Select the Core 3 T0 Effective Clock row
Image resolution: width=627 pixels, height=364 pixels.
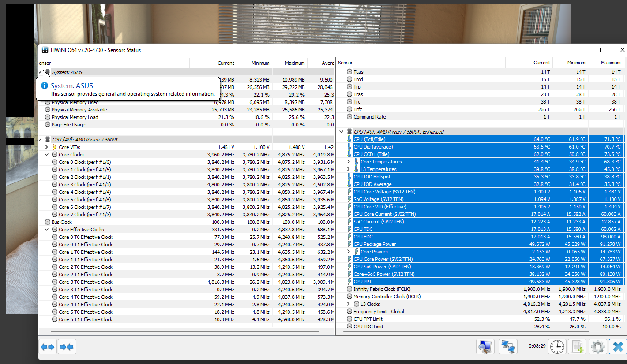coord(187,282)
